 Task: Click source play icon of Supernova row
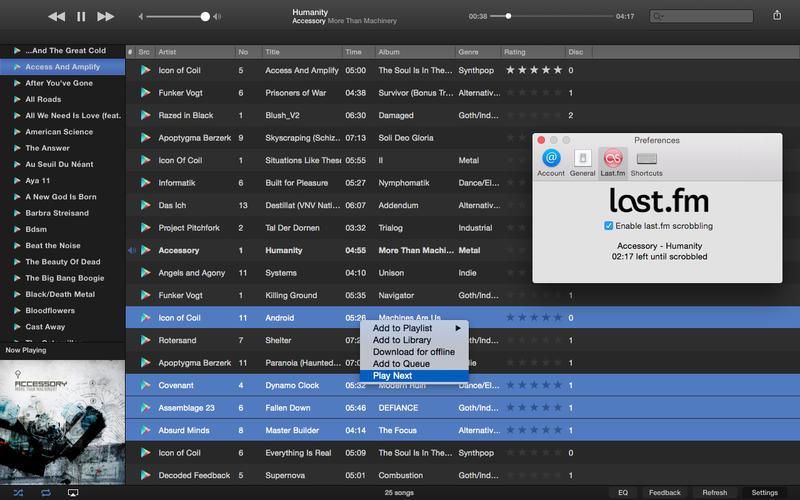(x=145, y=475)
